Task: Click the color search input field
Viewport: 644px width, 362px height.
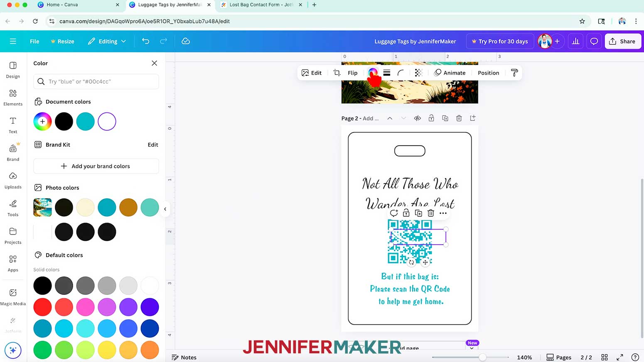Action: tap(96, 81)
